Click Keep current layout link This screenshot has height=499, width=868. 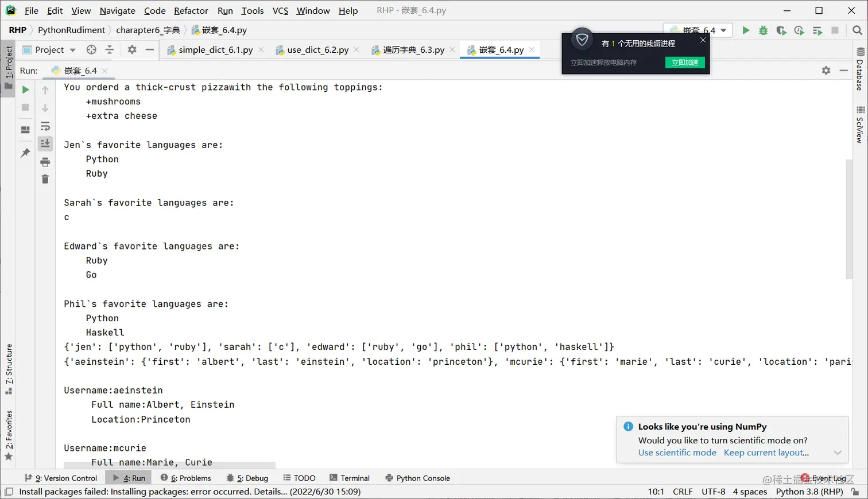[x=766, y=453]
